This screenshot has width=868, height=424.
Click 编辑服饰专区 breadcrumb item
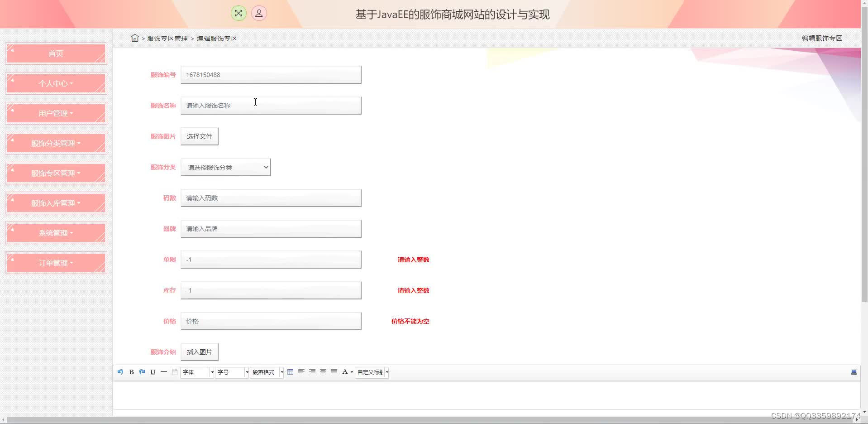tap(217, 39)
